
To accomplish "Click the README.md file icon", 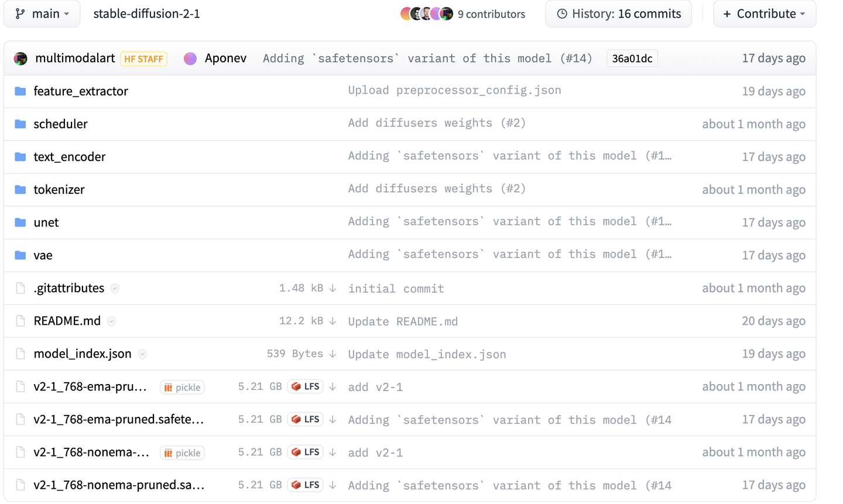I will click(x=20, y=321).
